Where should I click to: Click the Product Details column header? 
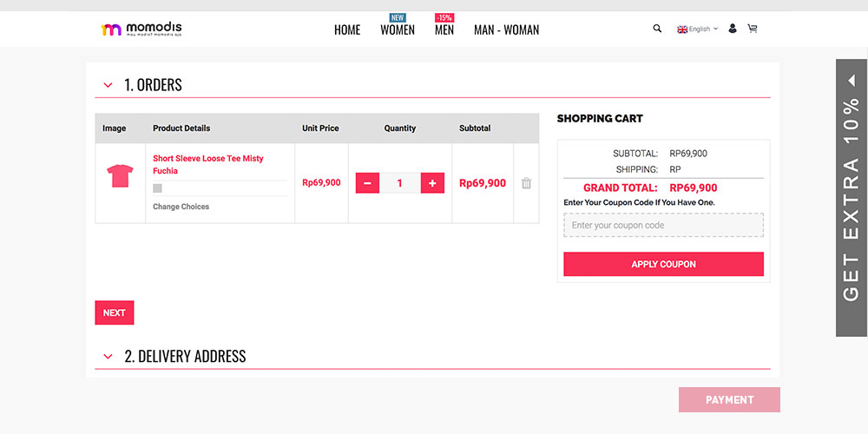pyautogui.click(x=181, y=128)
